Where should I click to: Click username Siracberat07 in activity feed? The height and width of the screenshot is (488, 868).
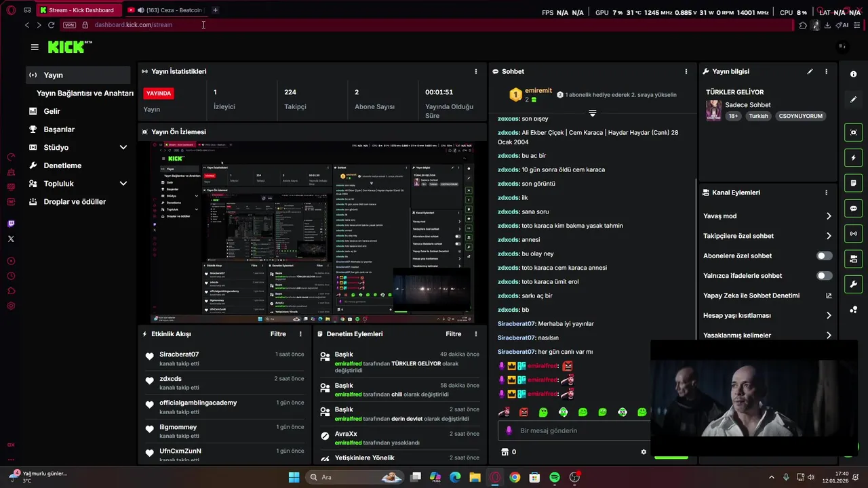179,354
